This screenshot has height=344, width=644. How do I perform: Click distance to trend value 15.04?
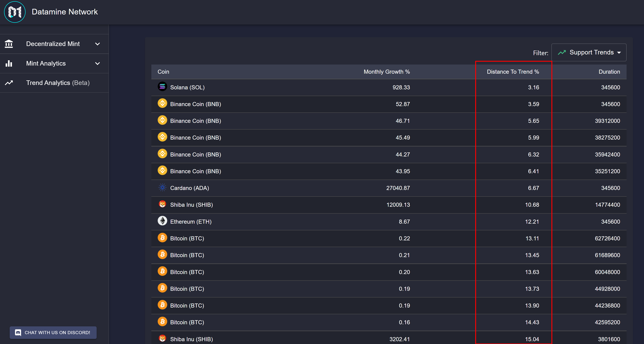click(x=532, y=339)
